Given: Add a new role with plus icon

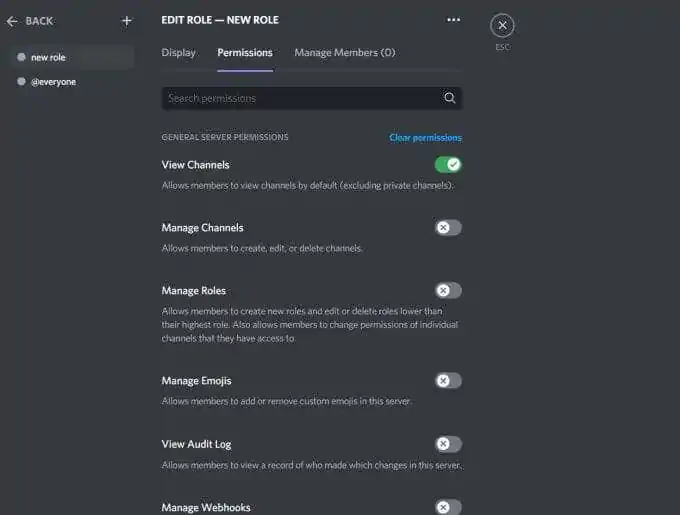Looking at the screenshot, I should [126, 21].
